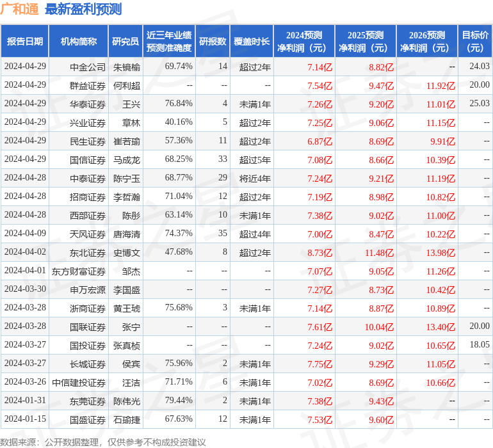This screenshot has width=493, height=448.
Task: Click the 2024 profit value 6.87亿
Action: 319,141
